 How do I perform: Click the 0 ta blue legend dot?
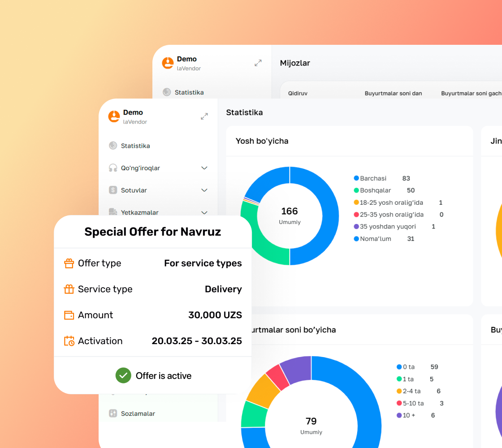(399, 367)
